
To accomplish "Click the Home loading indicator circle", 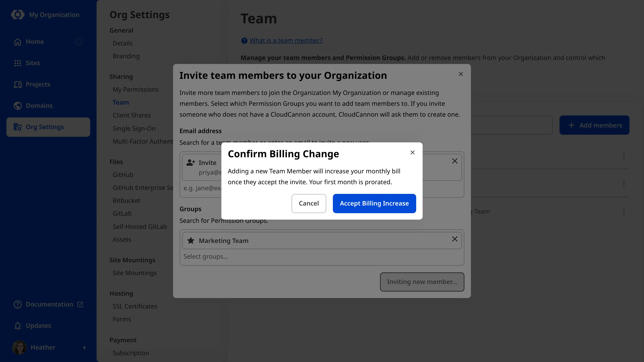I will [x=79, y=42].
